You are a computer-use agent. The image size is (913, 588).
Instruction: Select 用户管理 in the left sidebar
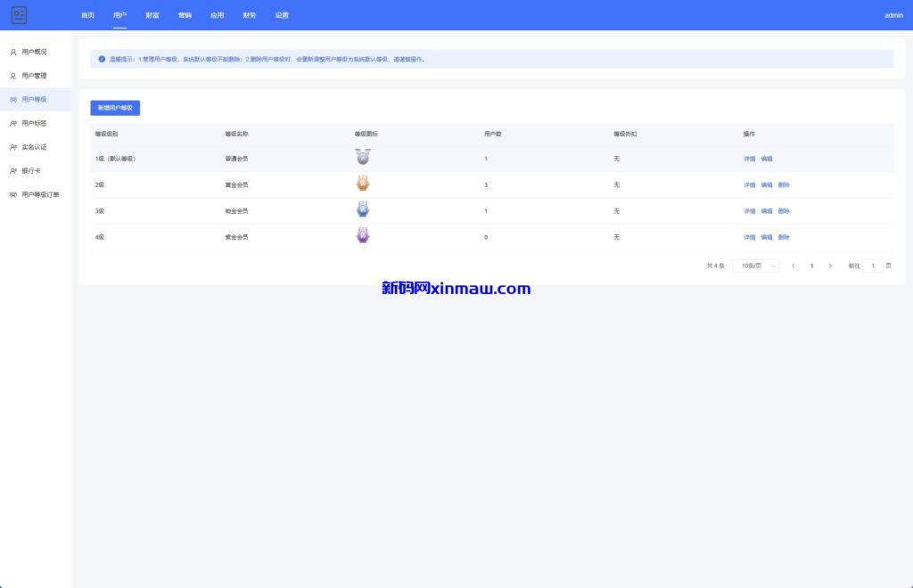tap(34, 76)
